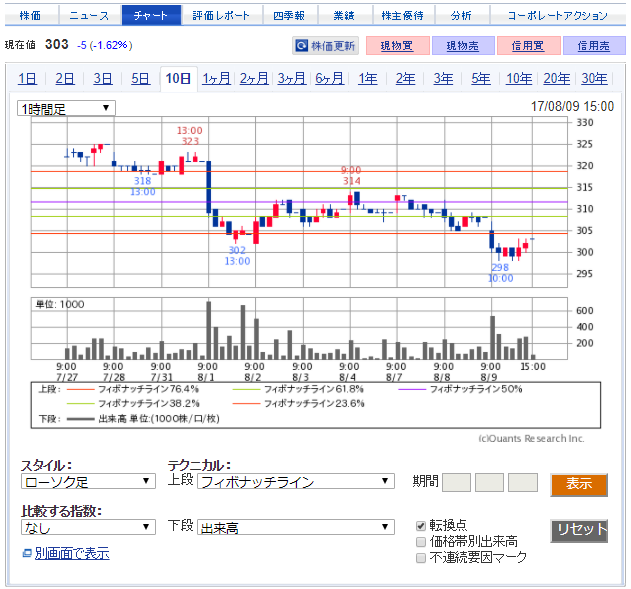This screenshot has width=631, height=589.
Task: Enable the 不連続要因マーク checkbox
Action: click(421, 558)
